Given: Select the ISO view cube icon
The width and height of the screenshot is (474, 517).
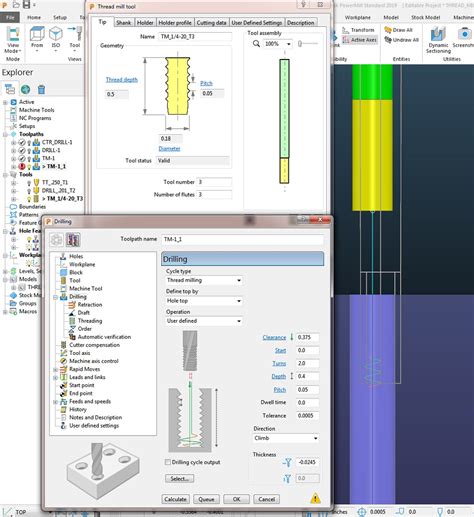Looking at the screenshot, I should [56, 34].
